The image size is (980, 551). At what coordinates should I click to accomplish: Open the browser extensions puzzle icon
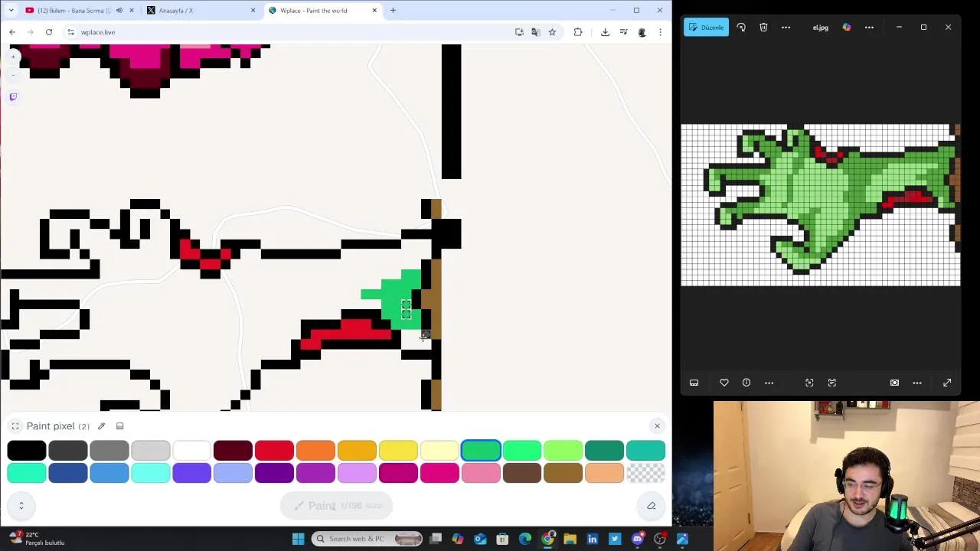(578, 32)
